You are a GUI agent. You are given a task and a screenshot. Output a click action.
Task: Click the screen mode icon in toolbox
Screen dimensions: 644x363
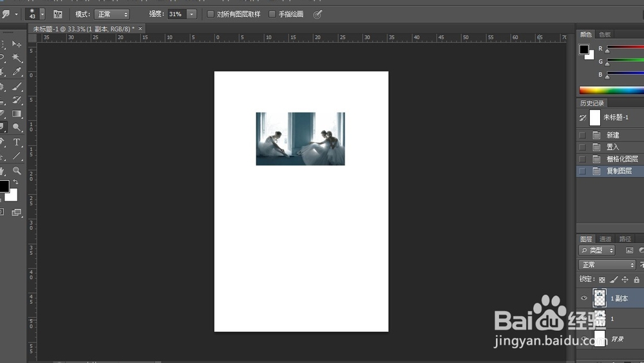pos(17,212)
